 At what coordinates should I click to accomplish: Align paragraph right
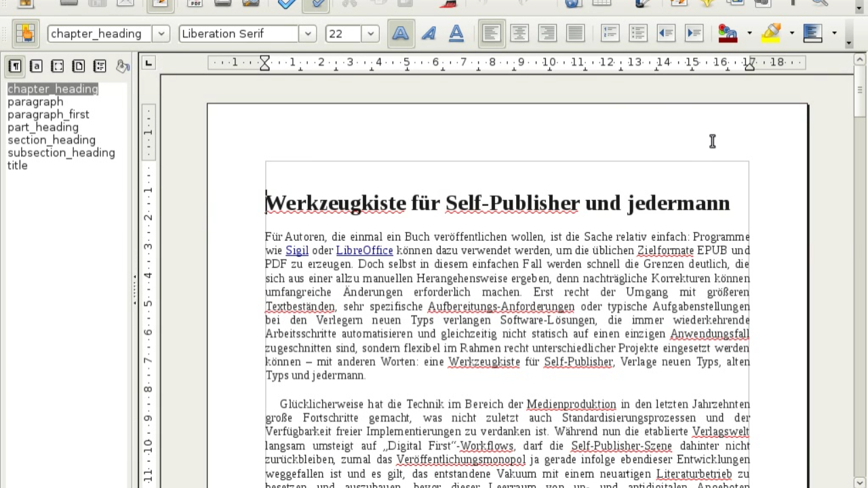547,33
